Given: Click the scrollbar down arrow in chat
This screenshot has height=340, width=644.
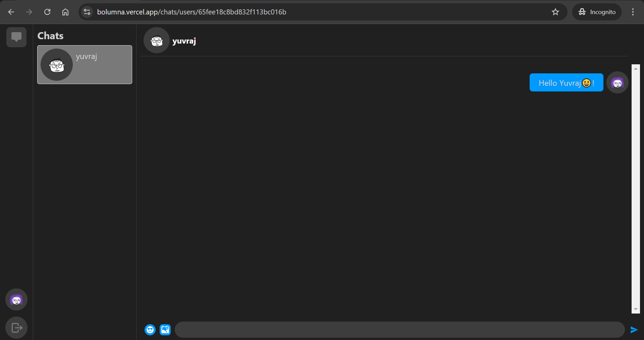Looking at the screenshot, I should (636, 309).
